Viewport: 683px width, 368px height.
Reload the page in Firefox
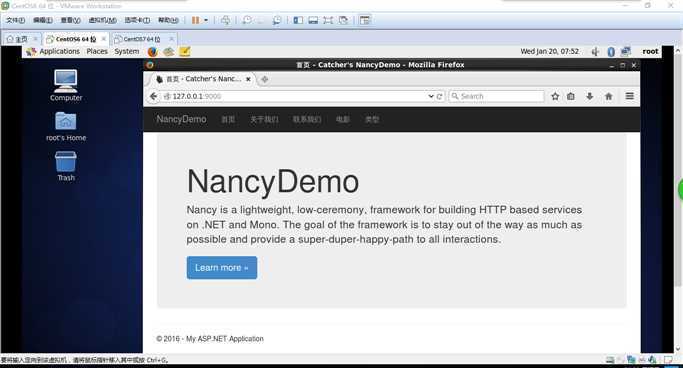coord(440,96)
